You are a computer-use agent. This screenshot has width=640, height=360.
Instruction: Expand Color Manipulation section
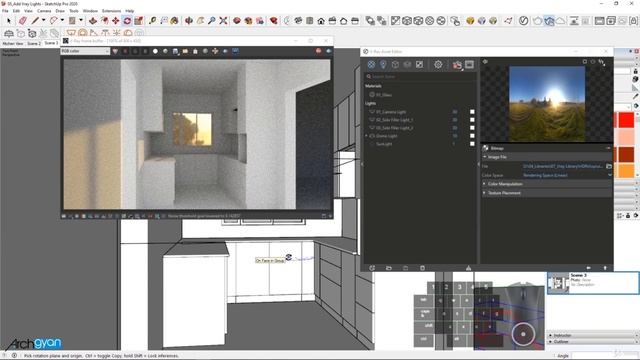click(484, 184)
